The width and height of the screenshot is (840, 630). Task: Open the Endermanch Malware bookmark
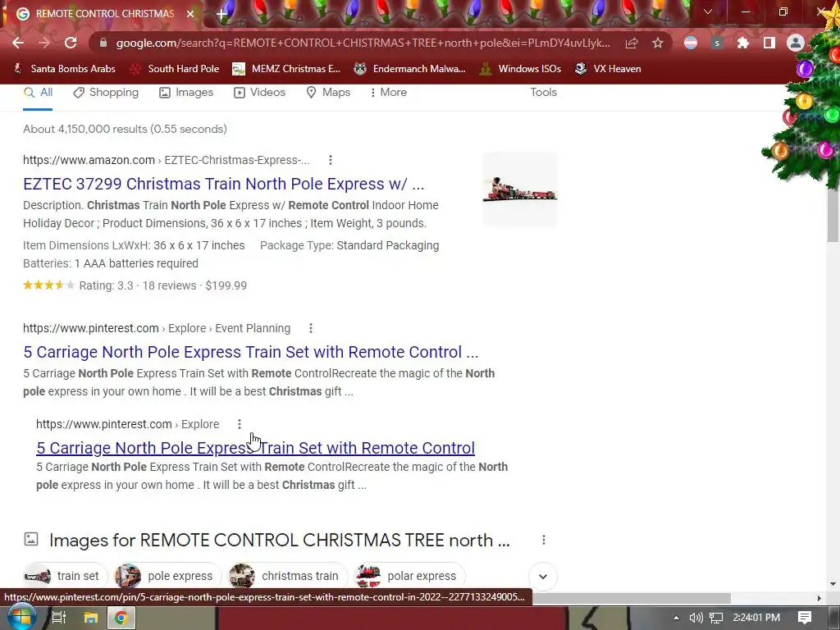pyautogui.click(x=410, y=69)
